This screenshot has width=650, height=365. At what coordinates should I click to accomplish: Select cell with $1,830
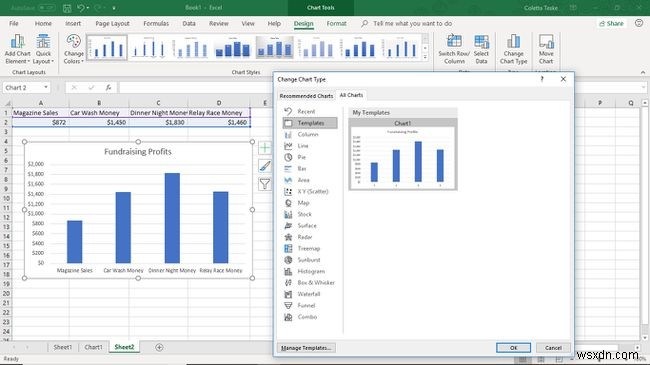click(158, 122)
